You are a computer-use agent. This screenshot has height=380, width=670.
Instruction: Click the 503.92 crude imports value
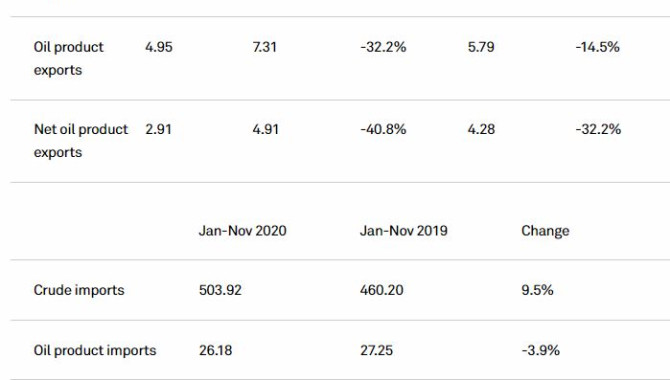pyautogui.click(x=220, y=290)
